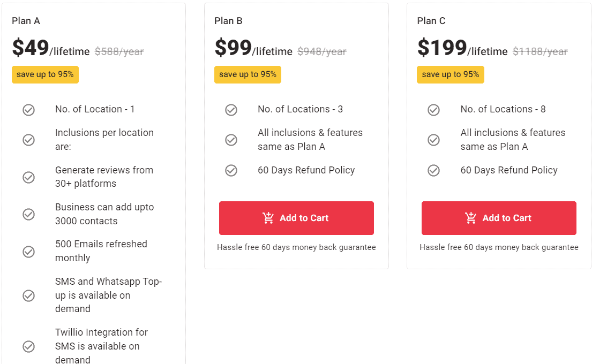Image resolution: width=592 pixels, height=364 pixels.
Task: Click the checkmark beside 'No. of Locations - 8'
Action: coord(433,109)
